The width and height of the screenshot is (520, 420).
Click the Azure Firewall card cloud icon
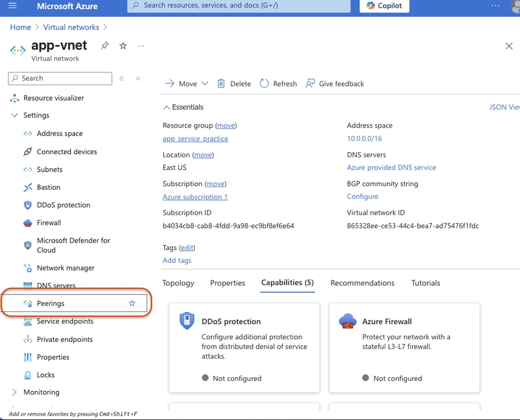tap(348, 321)
